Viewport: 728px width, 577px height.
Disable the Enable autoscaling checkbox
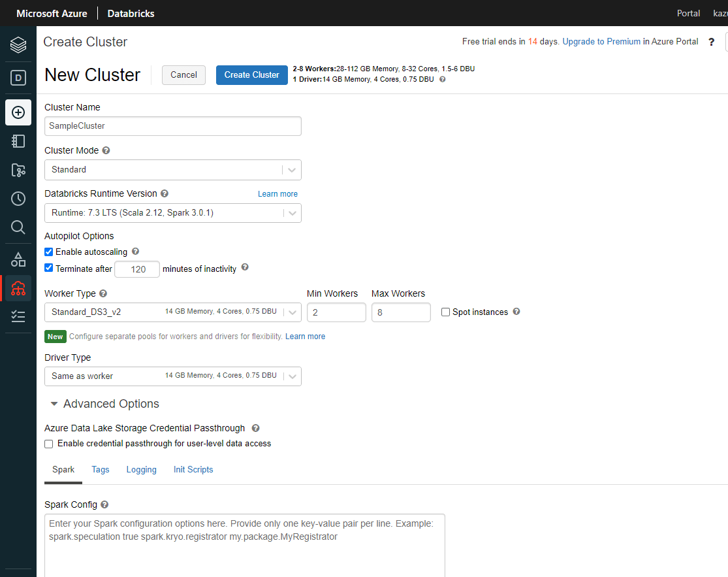point(49,252)
